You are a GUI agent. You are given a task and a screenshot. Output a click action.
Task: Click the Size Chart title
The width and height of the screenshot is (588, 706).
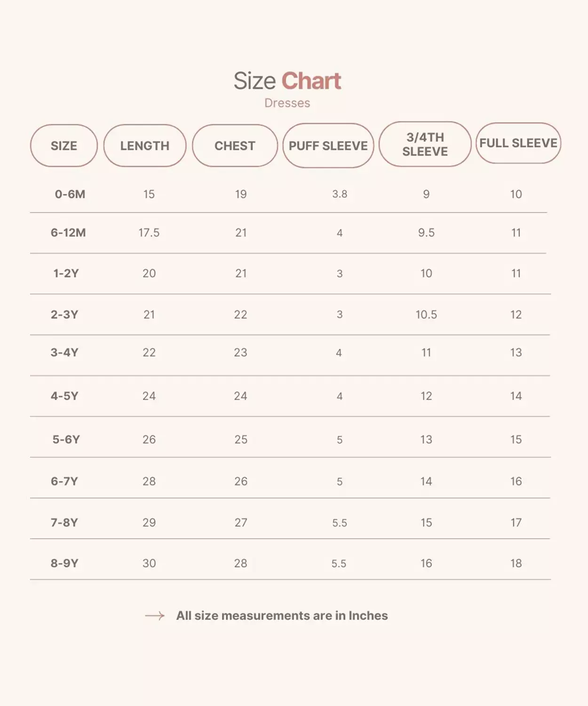[x=287, y=81]
